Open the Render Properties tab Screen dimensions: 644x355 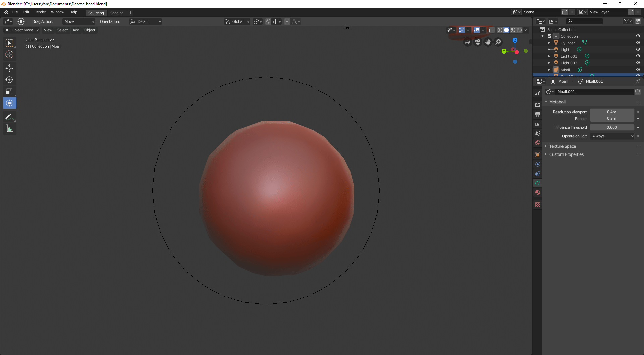(x=538, y=104)
